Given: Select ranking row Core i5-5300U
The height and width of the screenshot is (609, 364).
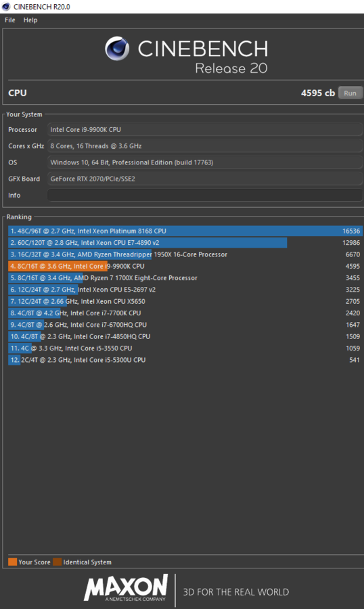Looking at the screenshot, I should [x=185, y=360].
